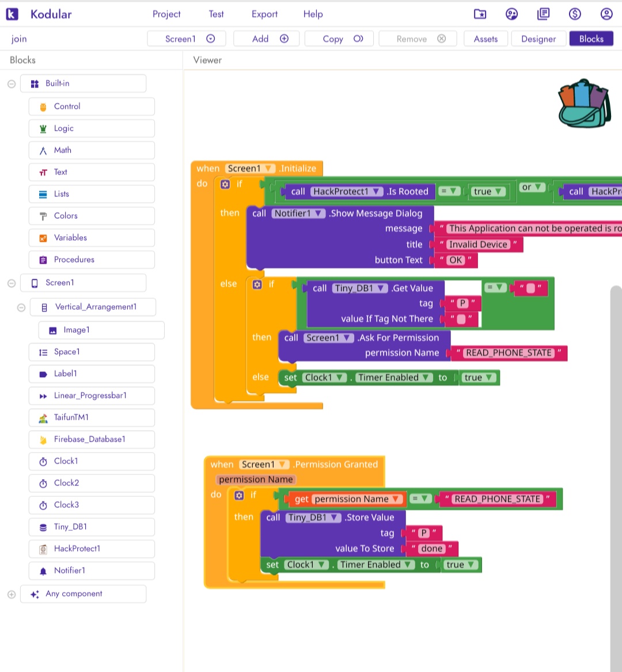Open the Test menu
622x672 pixels.
(216, 14)
